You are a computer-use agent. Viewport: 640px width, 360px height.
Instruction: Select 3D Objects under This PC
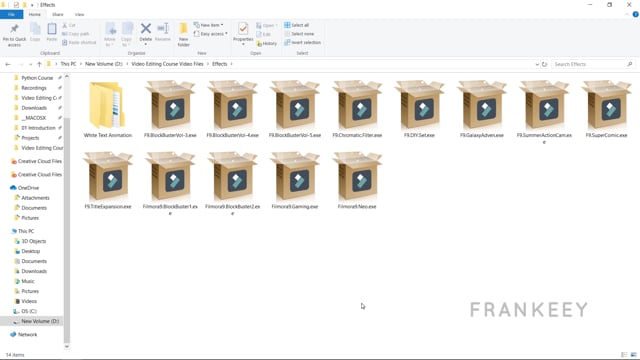coord(33,241)
